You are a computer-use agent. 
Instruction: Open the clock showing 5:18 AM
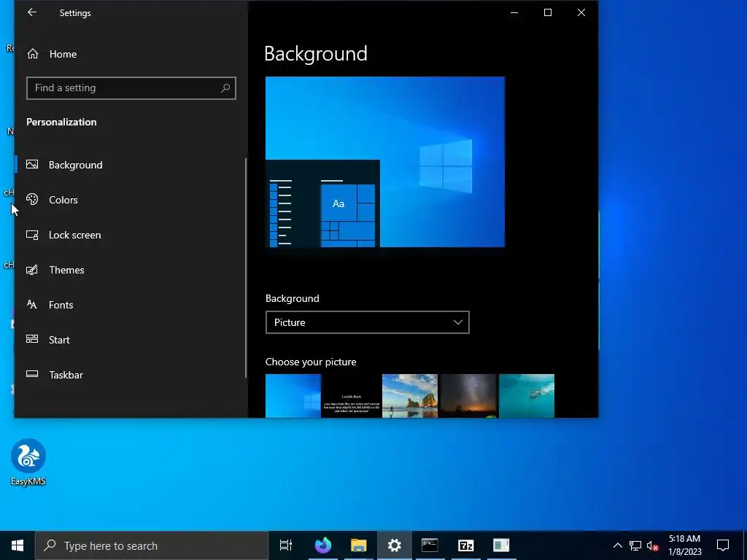684,545
